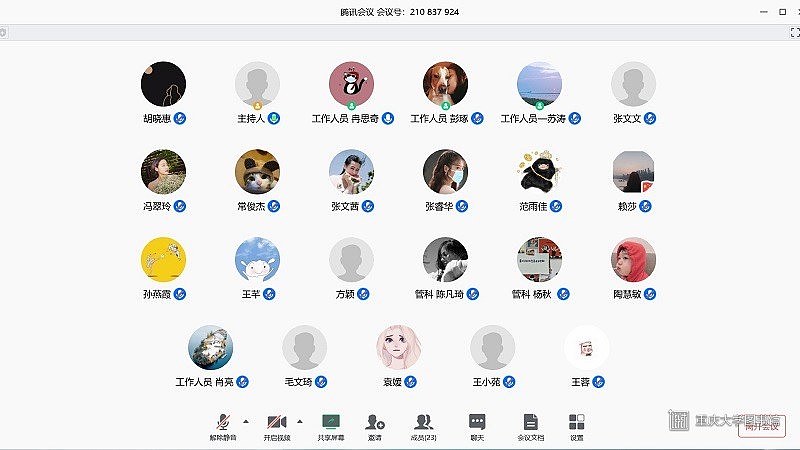Expand video options arrow beside 开启视频
This screenshot has width=800, height=450.
coord(299,421)
